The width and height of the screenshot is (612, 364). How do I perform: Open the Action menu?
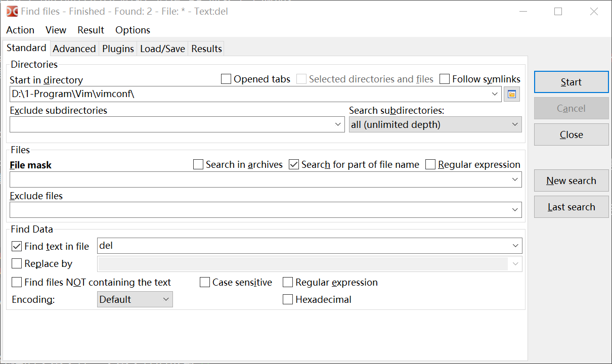pos(20,30)
